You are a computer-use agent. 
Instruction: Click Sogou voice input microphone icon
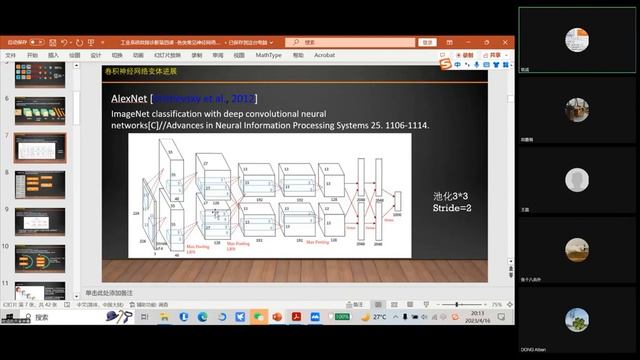click(x=477, y=64)
